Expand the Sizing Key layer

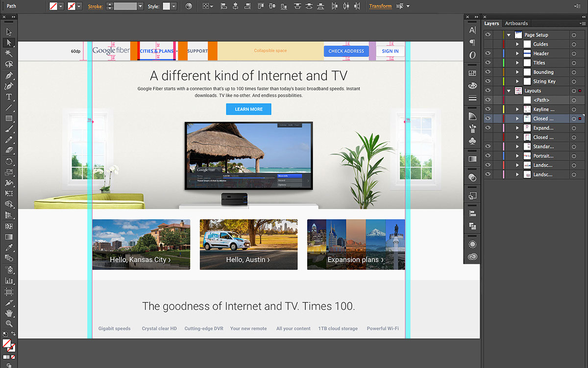click(x=517, y=81)
